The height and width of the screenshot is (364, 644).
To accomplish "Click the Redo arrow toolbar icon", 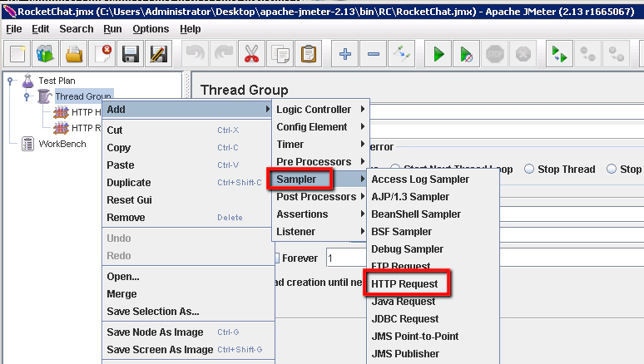I will tap(224, 54).
